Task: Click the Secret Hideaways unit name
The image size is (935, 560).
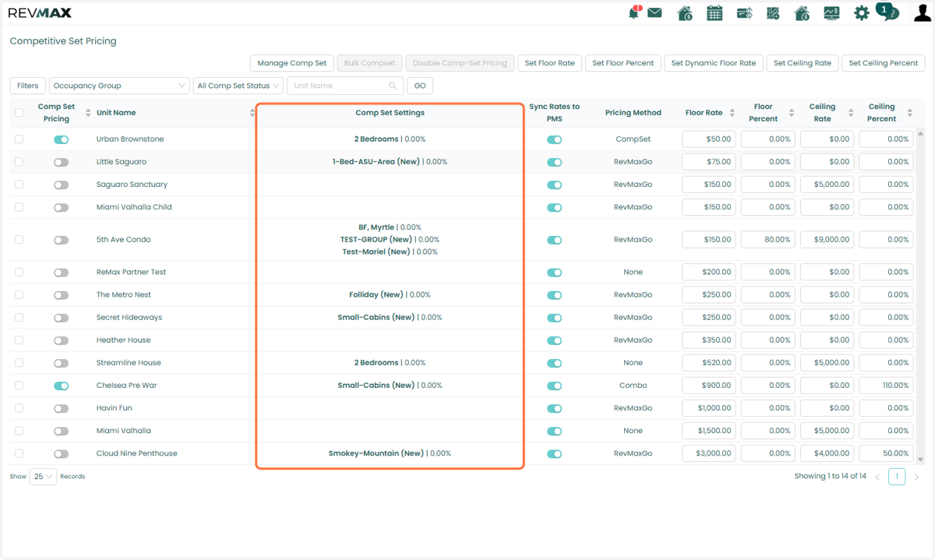Action: click(129, 318)
